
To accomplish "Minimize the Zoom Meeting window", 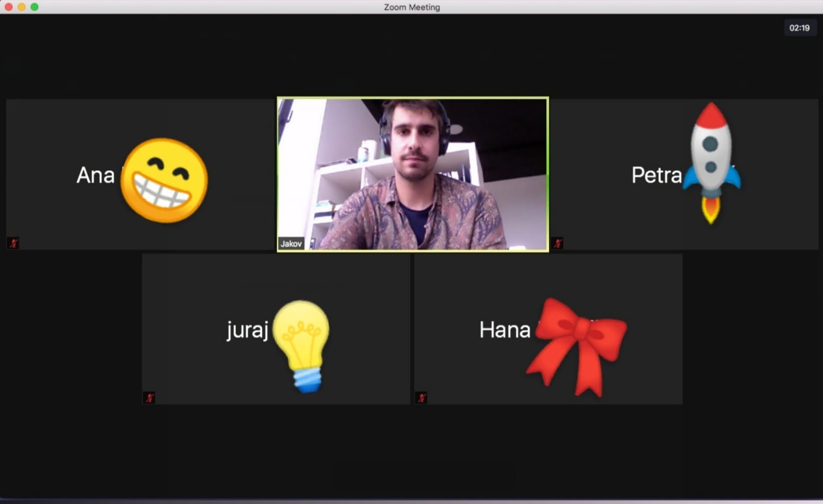I will tap(21, 7).
